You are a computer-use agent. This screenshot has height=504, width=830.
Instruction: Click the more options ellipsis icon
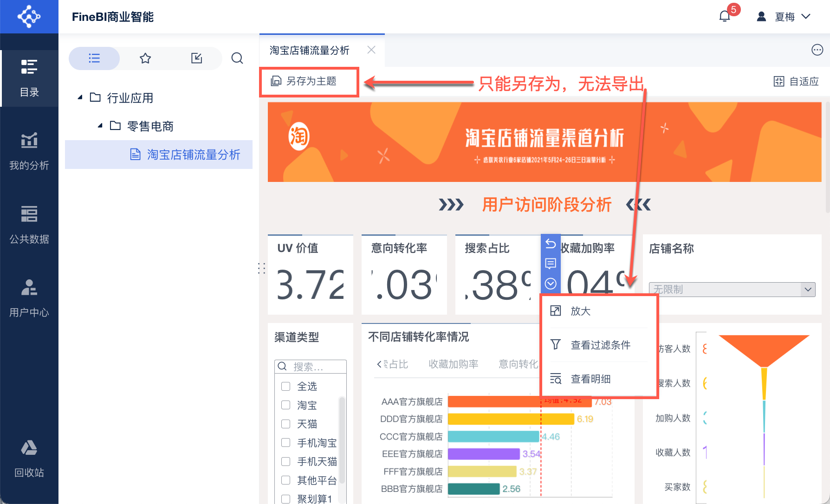817,50
